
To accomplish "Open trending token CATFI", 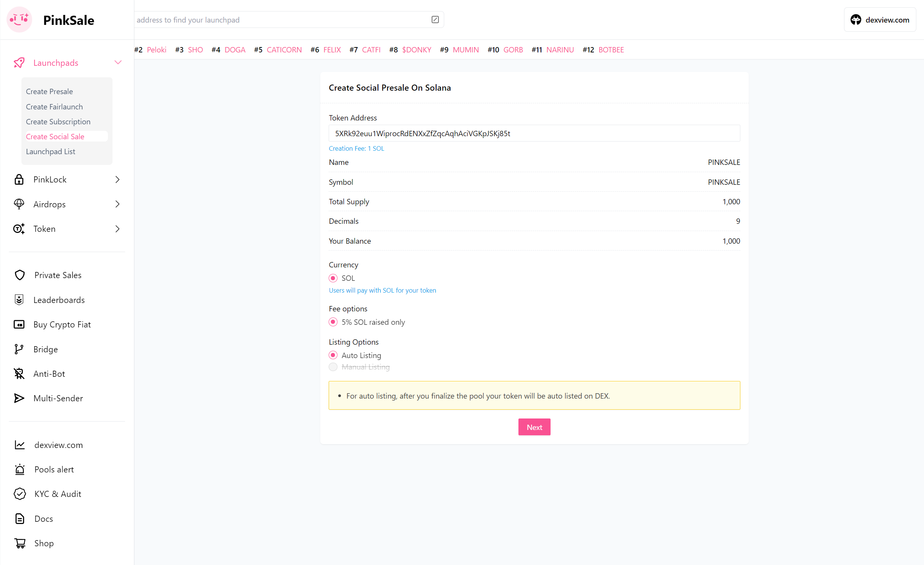I will click(371, 50).
